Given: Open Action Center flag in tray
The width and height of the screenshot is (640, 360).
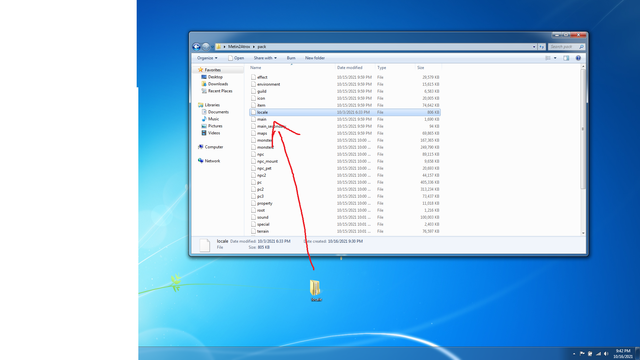Looking at the screenshot, I should (582, 353).
